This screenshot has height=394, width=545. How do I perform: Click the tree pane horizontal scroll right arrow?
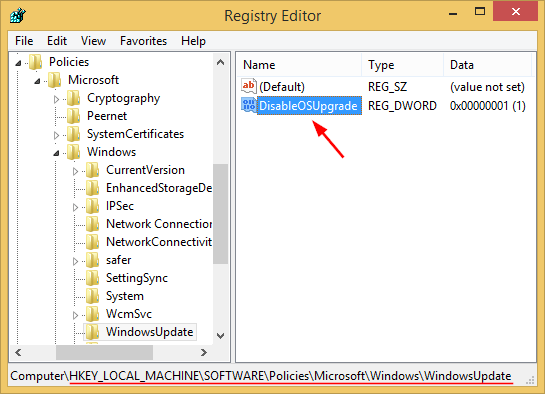click(204, 353)
